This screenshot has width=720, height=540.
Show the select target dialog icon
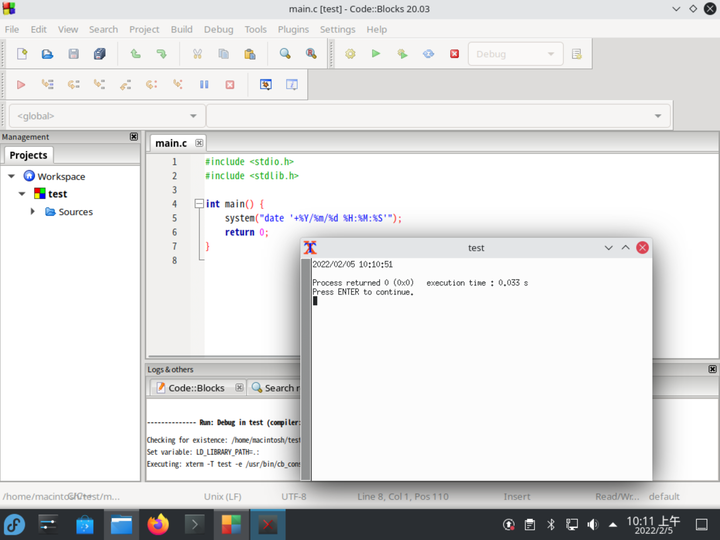tap(577, 54)
